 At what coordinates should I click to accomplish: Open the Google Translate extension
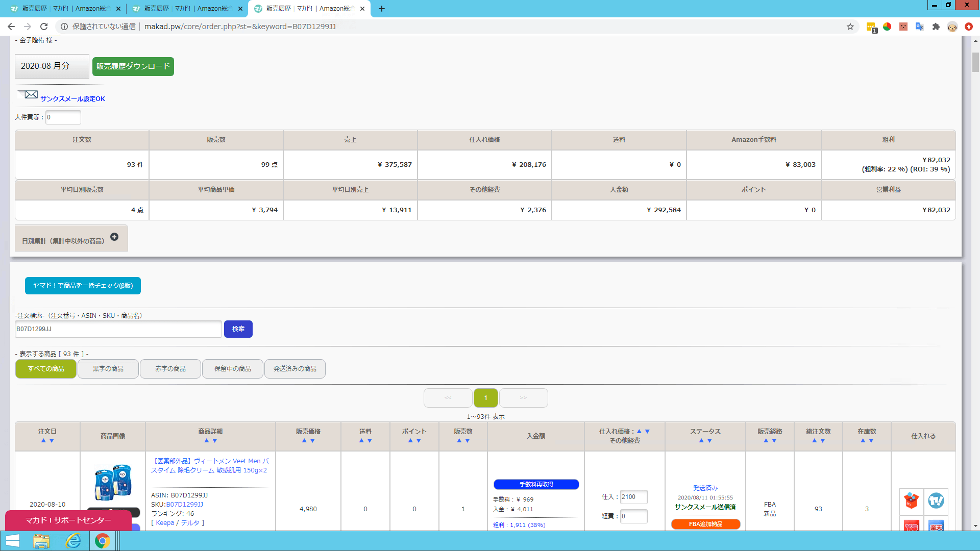pyautogui.click(x=920, y=27)
